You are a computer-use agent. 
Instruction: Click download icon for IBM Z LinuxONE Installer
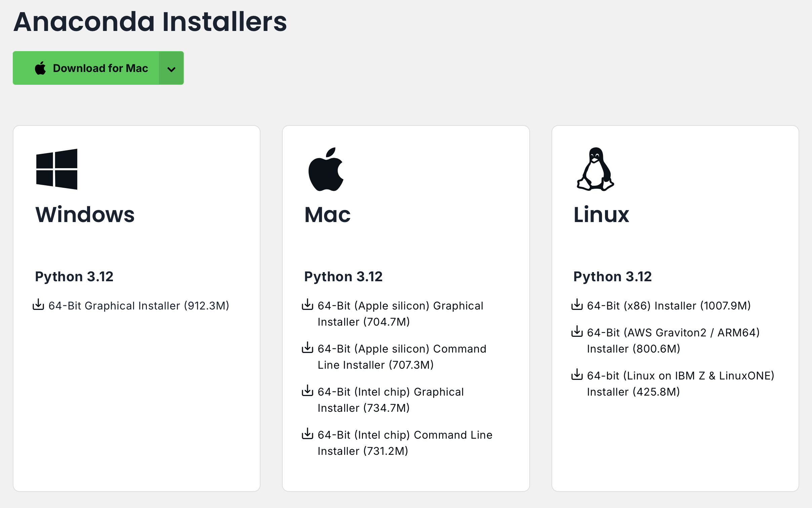tap(577, 374)
